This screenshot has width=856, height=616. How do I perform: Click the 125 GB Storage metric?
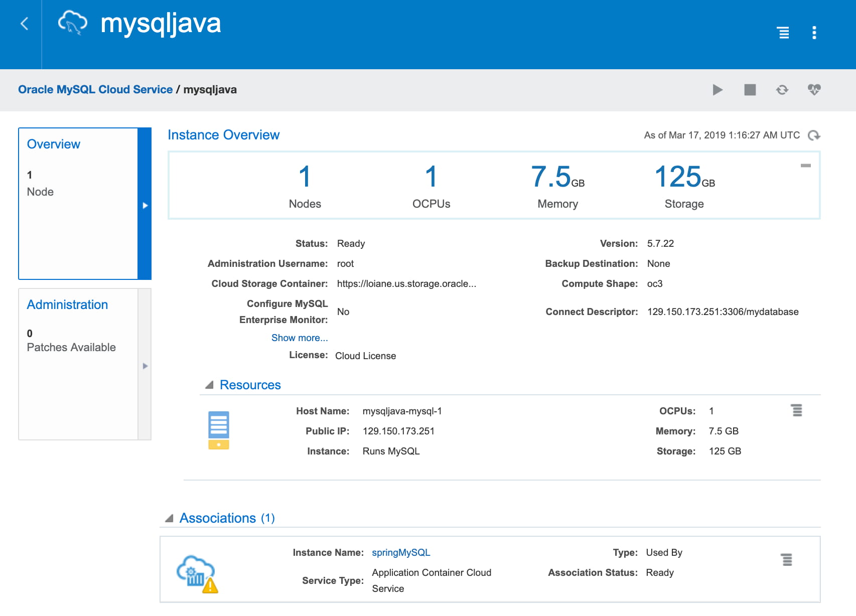(684, 186)
